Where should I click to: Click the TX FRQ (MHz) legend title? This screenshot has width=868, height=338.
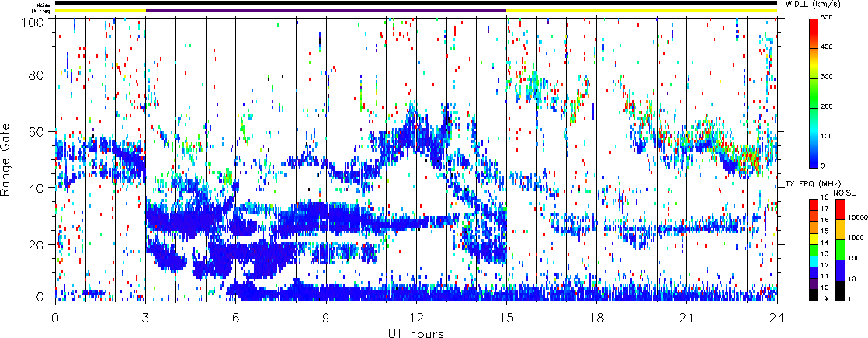click(x=811, y=184)
